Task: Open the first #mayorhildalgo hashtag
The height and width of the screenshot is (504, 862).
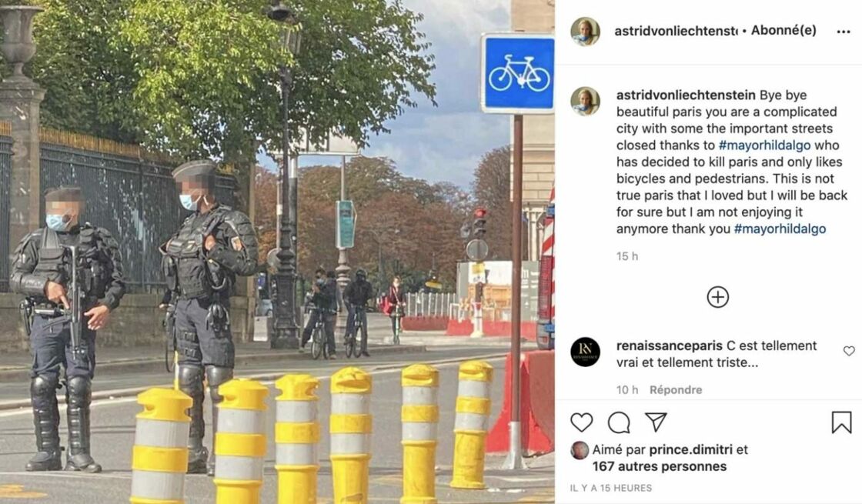Action: pos(765,145)
